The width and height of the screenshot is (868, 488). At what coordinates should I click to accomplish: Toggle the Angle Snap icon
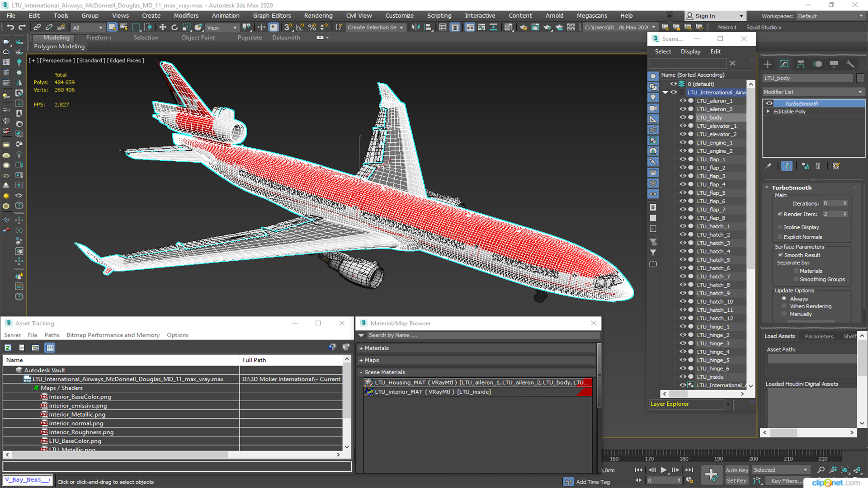coord(300,27)
